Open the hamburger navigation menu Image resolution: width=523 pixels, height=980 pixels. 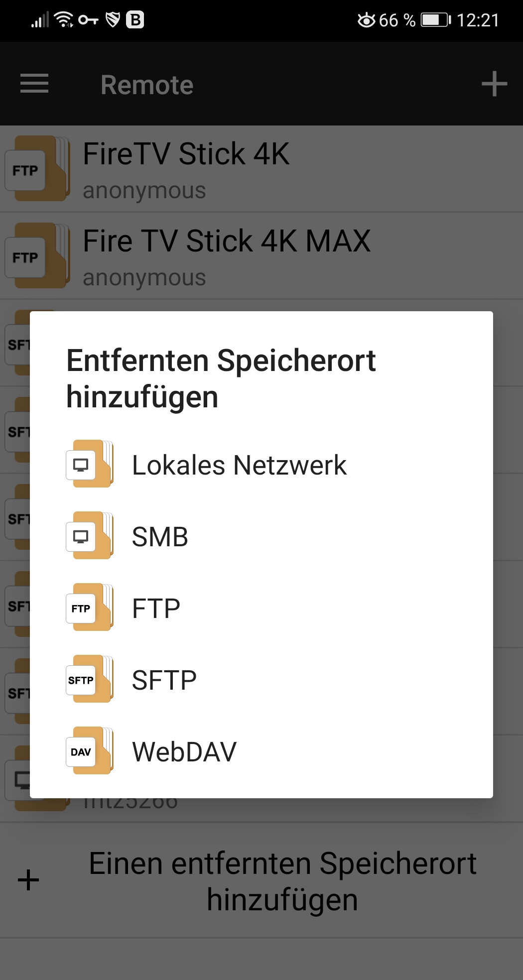pos(34,84)
